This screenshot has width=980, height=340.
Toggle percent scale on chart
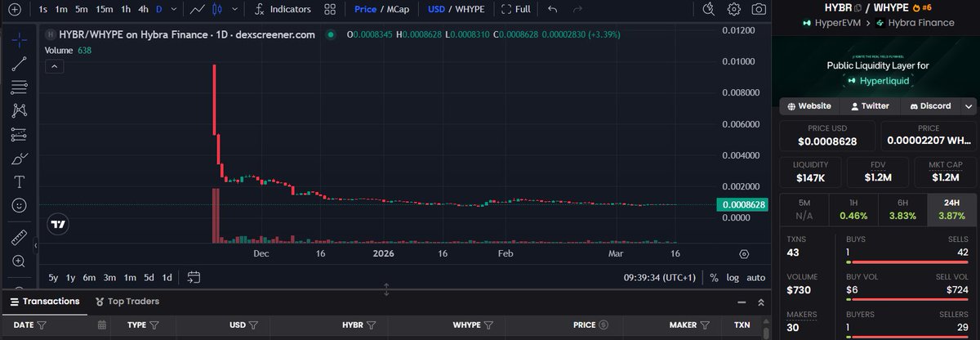click(714, 277)
